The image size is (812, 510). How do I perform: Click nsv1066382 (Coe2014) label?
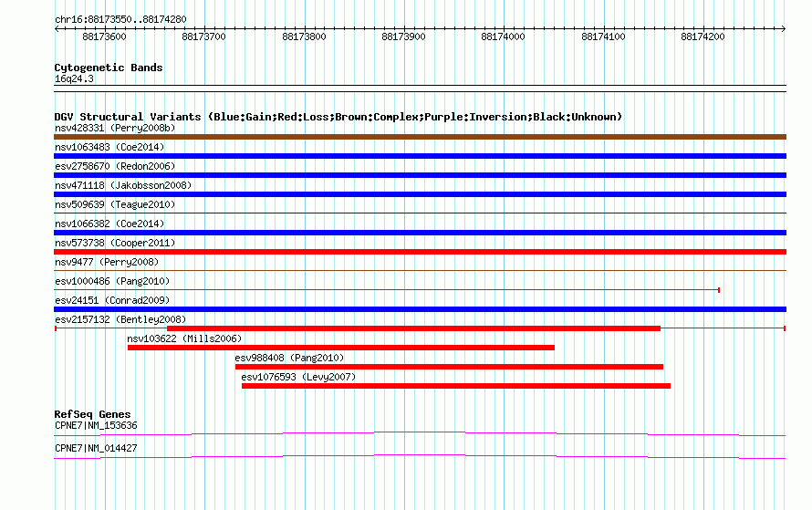click(109, 224)
